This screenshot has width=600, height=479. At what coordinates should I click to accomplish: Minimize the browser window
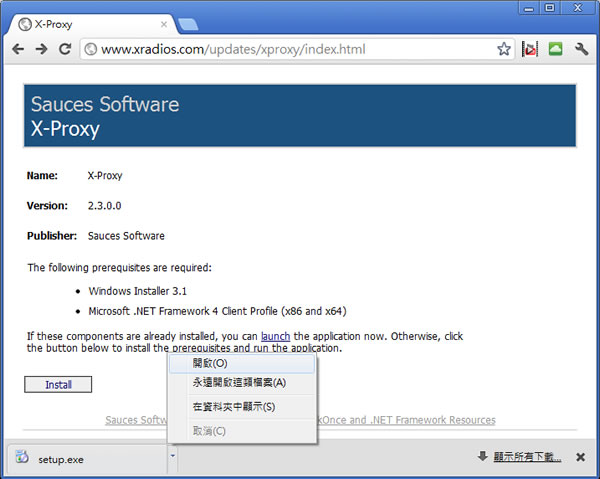coord(529,8)
